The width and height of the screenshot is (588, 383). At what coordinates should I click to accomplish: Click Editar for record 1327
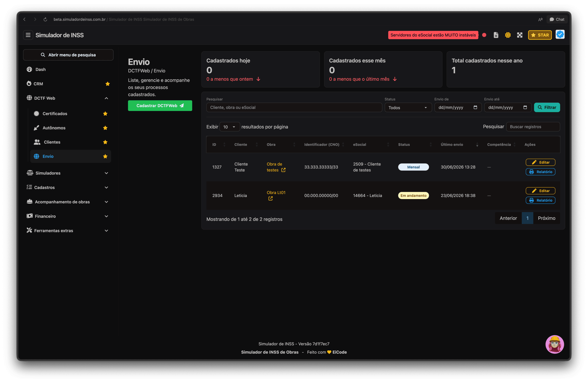click(x=540, y=163)
